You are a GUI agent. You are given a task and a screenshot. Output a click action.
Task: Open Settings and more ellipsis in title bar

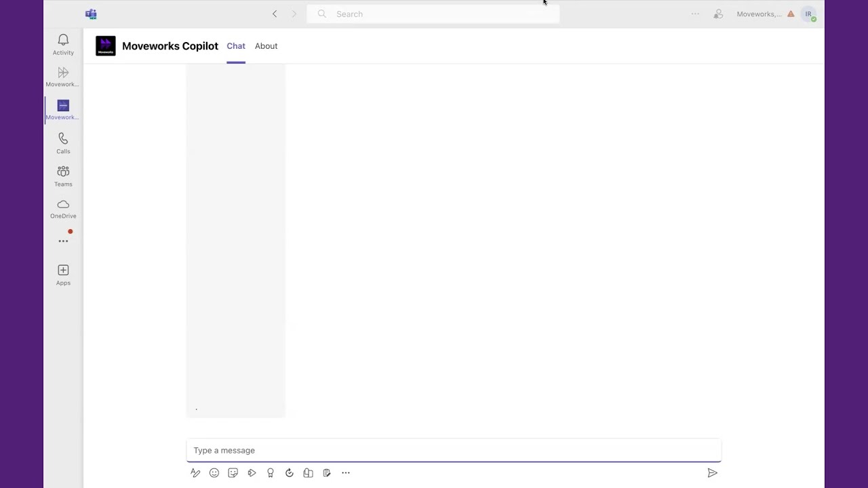click(x=695, y=14)
